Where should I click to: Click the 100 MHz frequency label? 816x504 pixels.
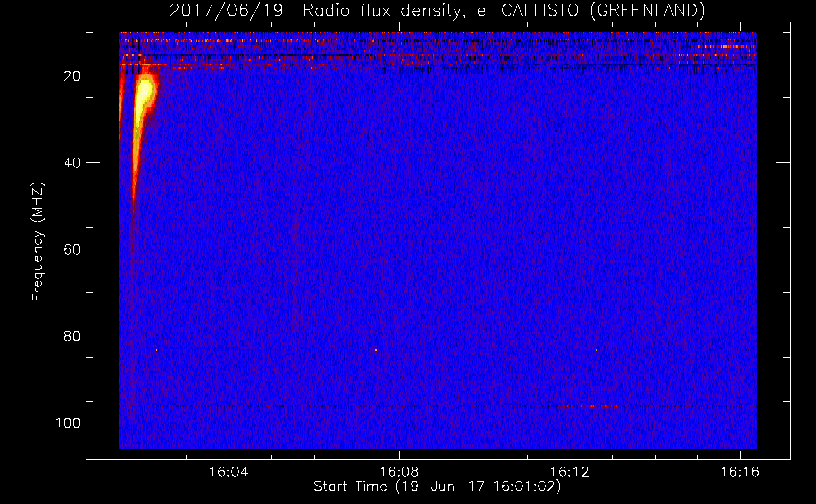(x=68, y=423)
